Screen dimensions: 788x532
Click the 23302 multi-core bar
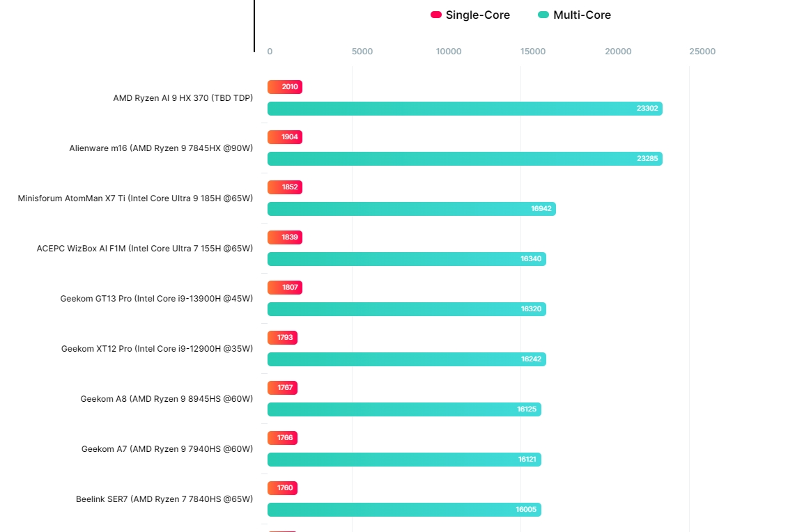pyautogui.click(x=465, y=109)
